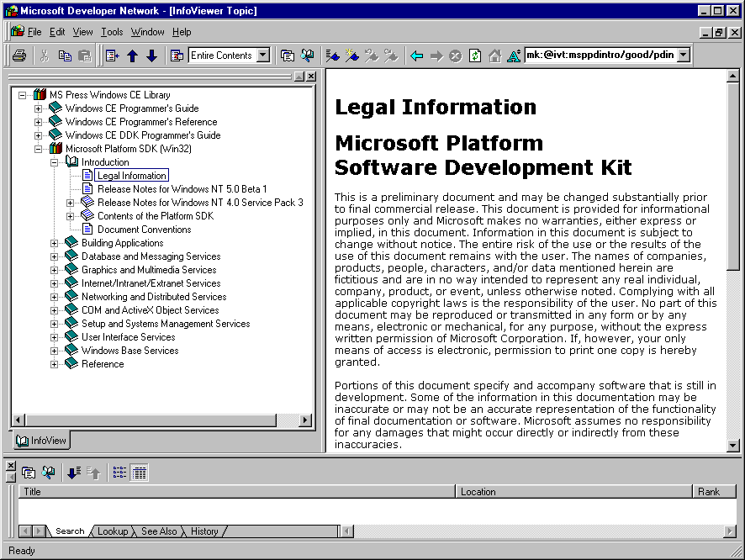The width and height of the screenshot is (745, 560).
Task: Open the View menu
Action: point(82,32)
